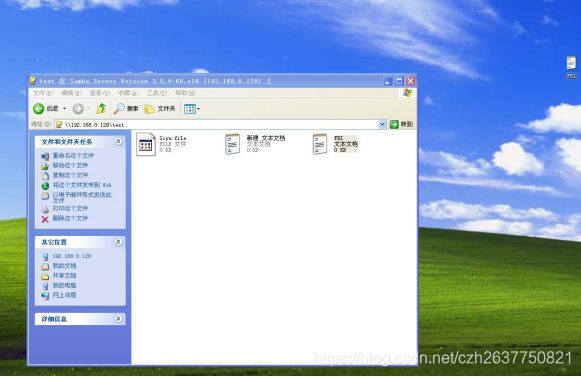581x377 pixels.
Task: Close the Samba share window
Action: pos(411,81)
